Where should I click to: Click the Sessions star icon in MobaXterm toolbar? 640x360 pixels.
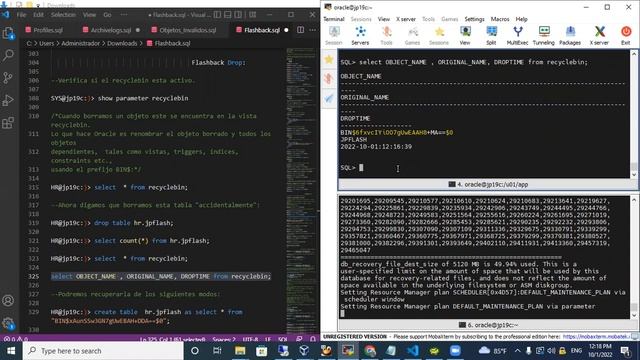pyautogui.click(x=439, y=36)
